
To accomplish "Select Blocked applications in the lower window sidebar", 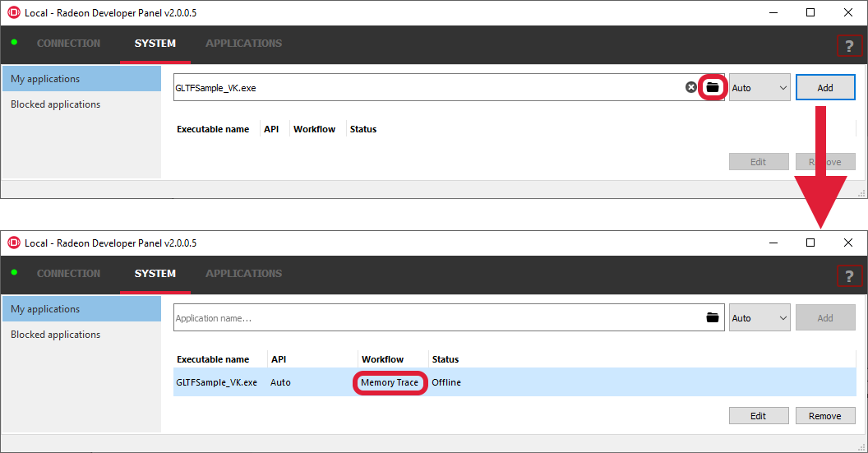I will 56,335.
